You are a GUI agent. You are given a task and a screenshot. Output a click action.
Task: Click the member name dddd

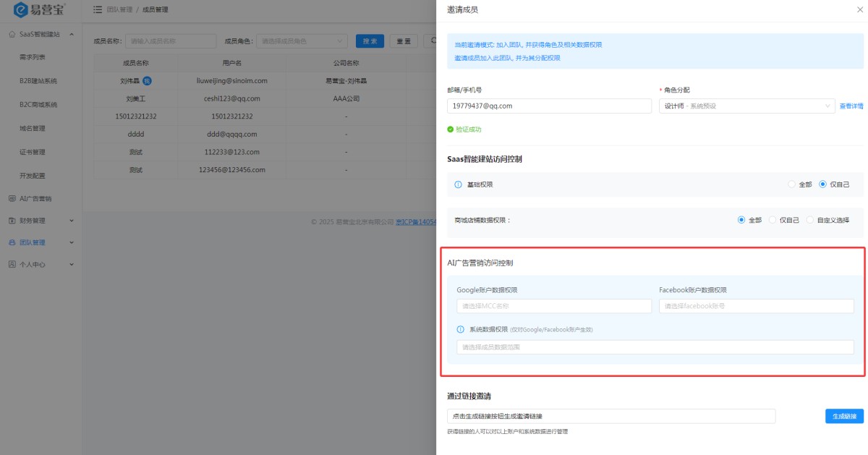136,134
